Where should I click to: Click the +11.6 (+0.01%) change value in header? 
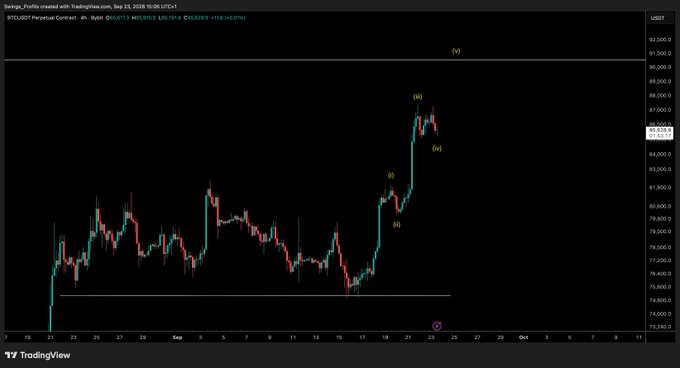click(228, 18)
